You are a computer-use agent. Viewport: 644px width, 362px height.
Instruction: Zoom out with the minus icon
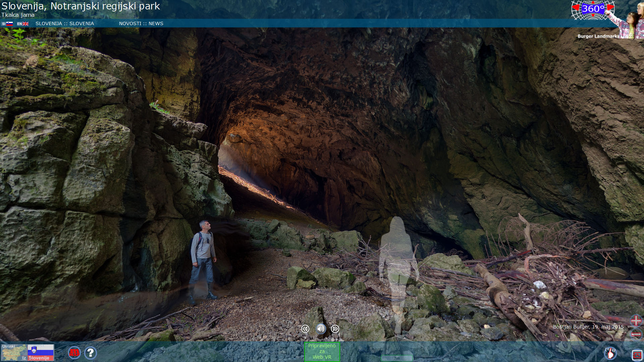(x=636, y=334)
